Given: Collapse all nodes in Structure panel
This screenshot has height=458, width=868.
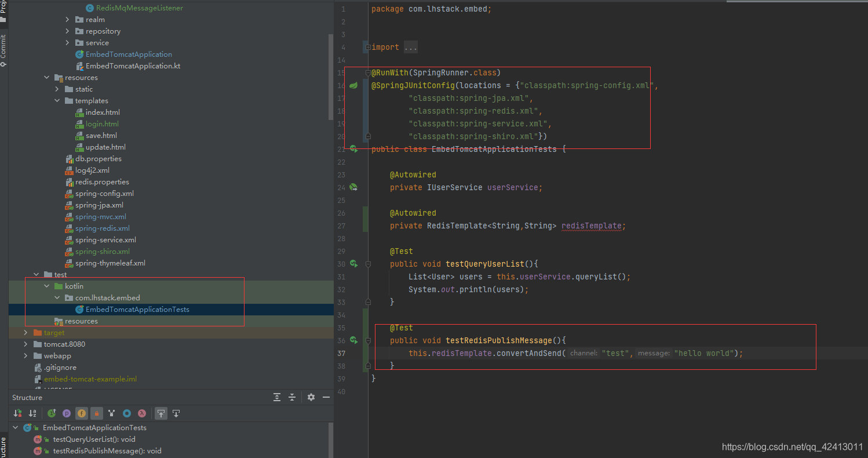Looking at the screenshot, I should tap(292, 397).
